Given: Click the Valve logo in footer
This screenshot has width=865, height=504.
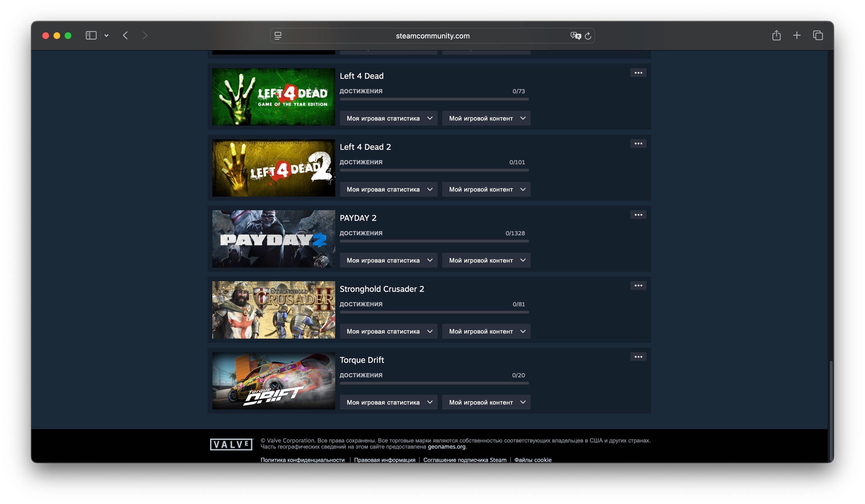Looking at the screenshot, I should [x=231, y=444].
